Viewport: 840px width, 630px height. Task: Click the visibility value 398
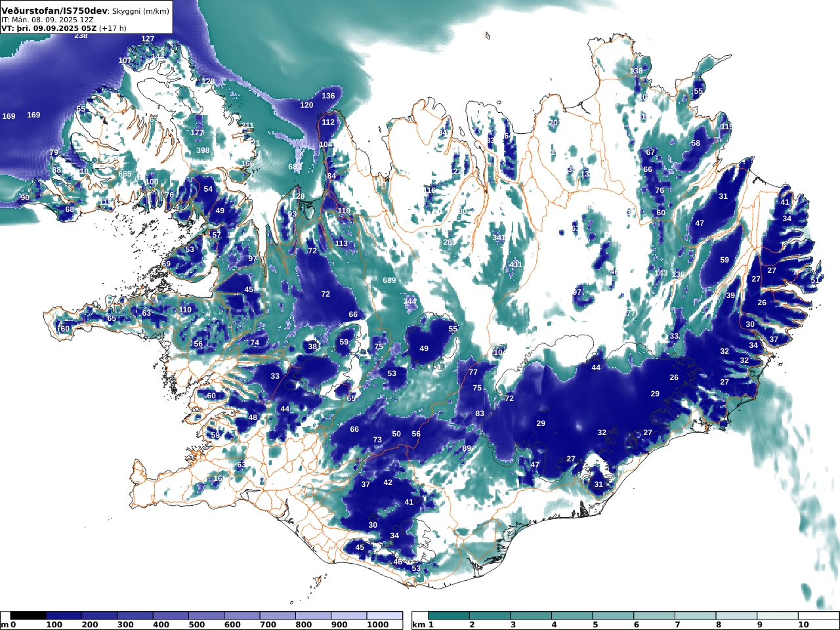(203, 150)
